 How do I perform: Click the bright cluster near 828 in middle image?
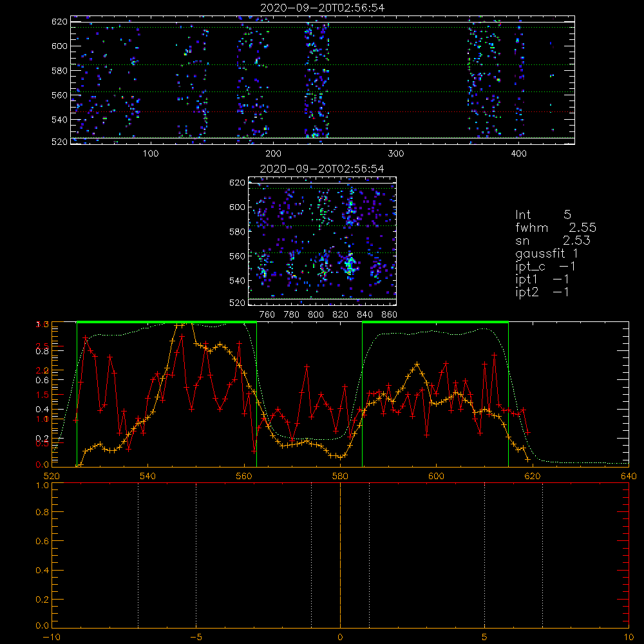[350, 264]
